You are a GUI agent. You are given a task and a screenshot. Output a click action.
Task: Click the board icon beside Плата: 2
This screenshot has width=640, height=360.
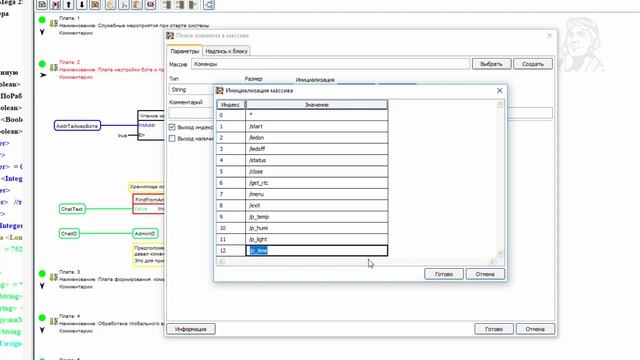click(x=53, y=68)
